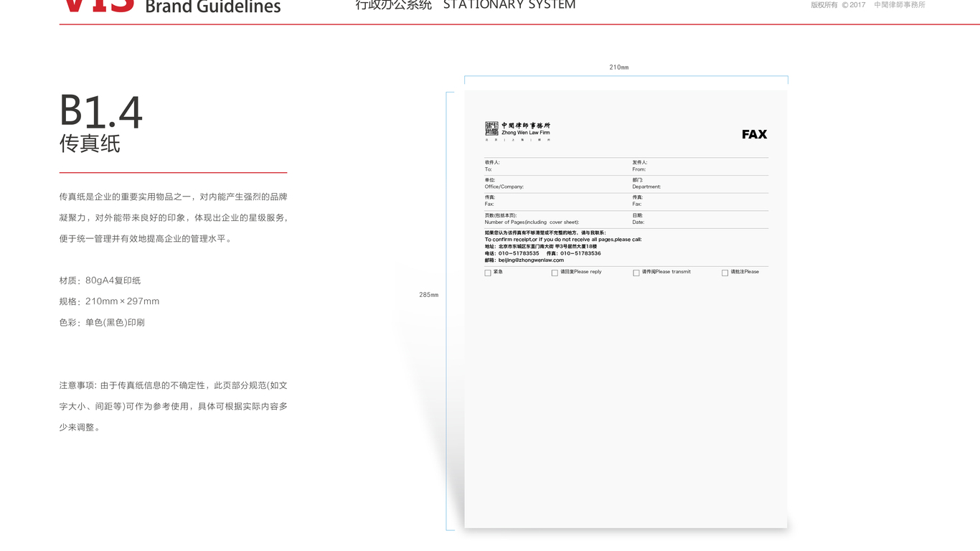
Task: Click the phone number 010-51783535
Action: pyautogui.click(x=519, y=253)
